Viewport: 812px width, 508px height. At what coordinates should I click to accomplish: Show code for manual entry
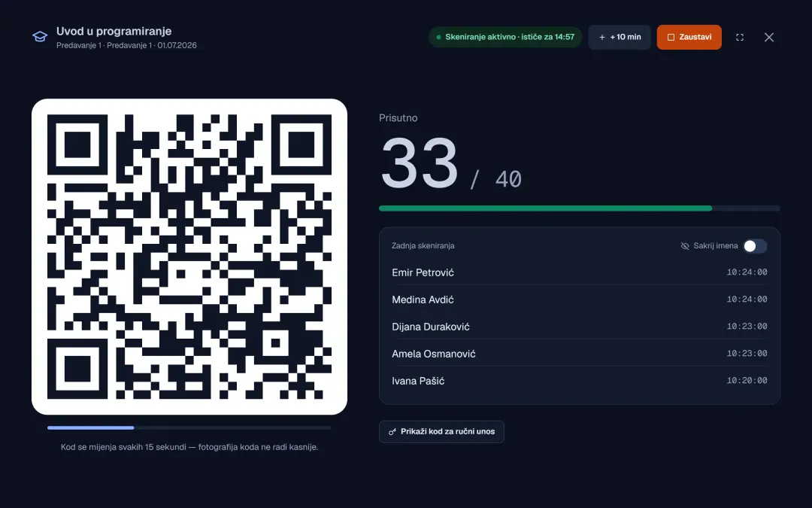(x=442, y=431)
